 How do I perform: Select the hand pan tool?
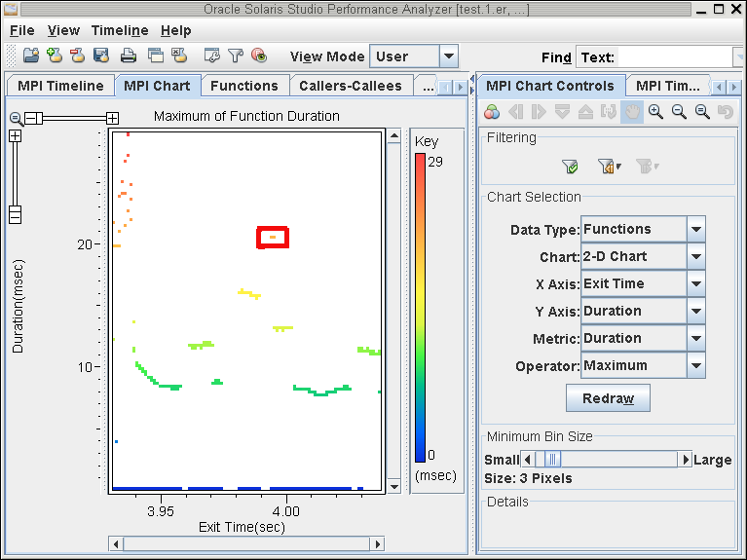pos(632,112)
